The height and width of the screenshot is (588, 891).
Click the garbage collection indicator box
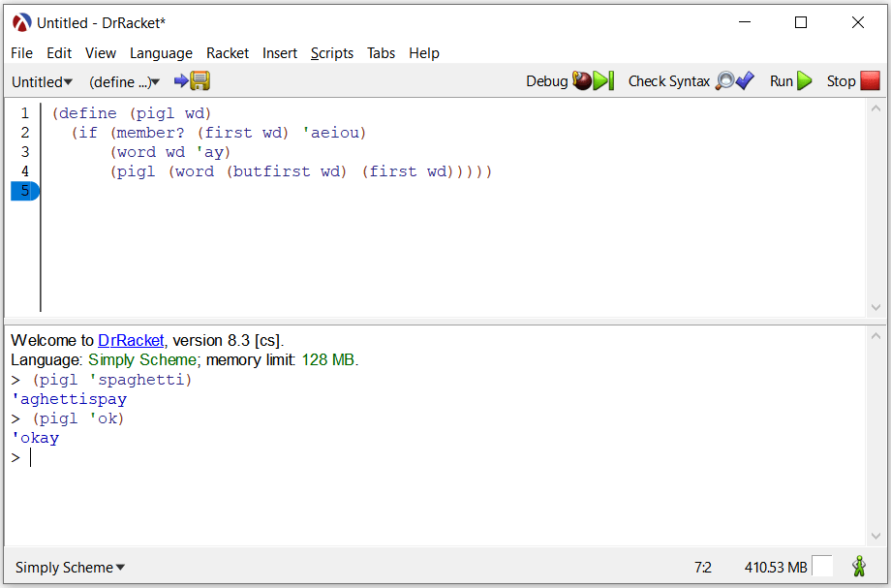tap(821, 567)
